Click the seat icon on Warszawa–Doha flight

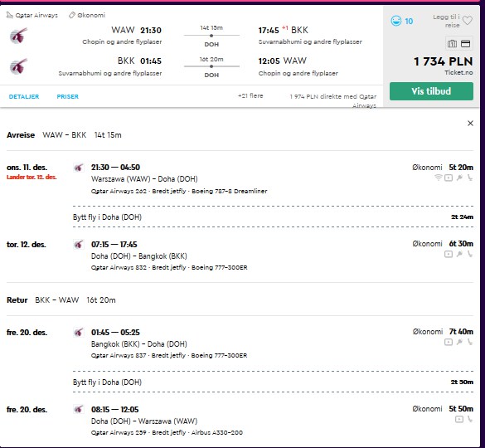coord(470,178)
